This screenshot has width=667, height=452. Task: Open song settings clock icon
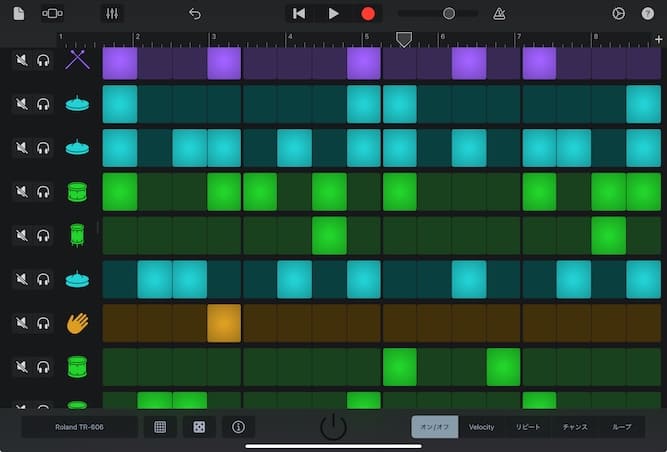[618, 14]
